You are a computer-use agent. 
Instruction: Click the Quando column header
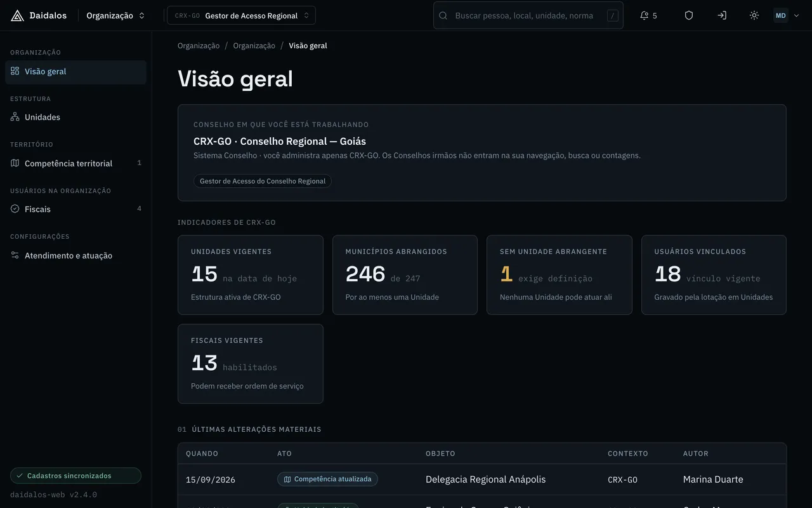pyautogui.click(x=202, y=453)
